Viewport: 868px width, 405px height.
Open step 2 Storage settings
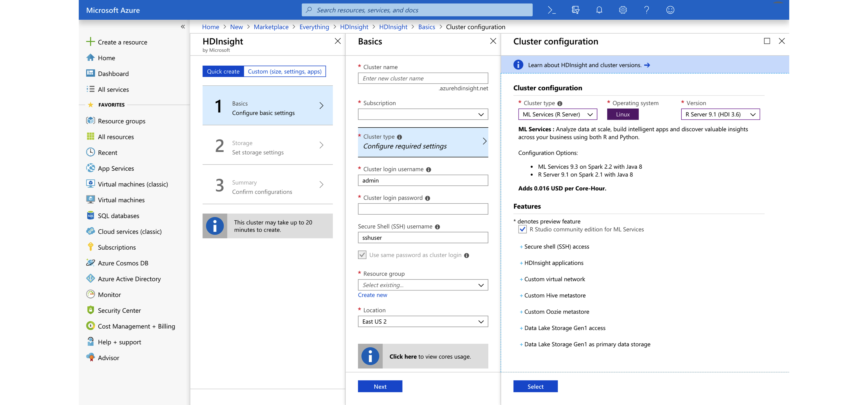[x=268, y=145]
